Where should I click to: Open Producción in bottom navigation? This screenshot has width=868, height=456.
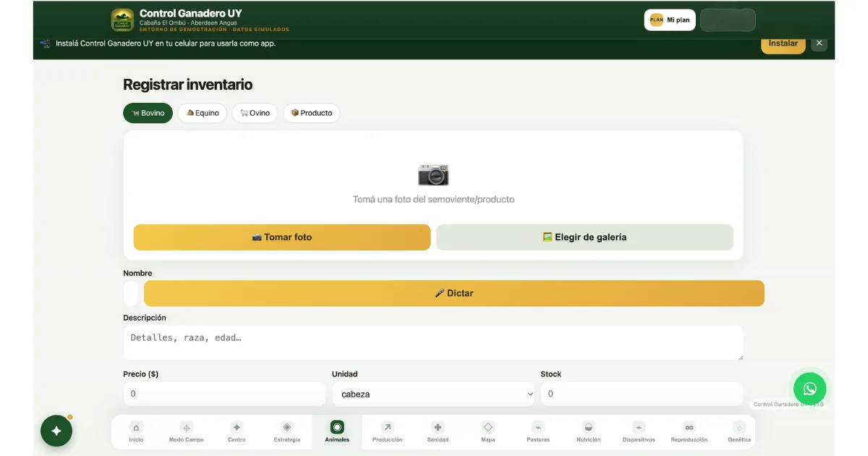(388, 431)
